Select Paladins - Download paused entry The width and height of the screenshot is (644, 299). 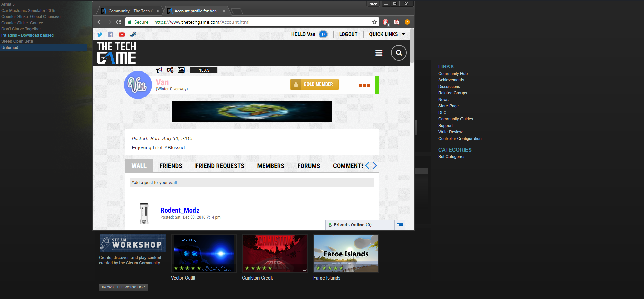(27, 35)
